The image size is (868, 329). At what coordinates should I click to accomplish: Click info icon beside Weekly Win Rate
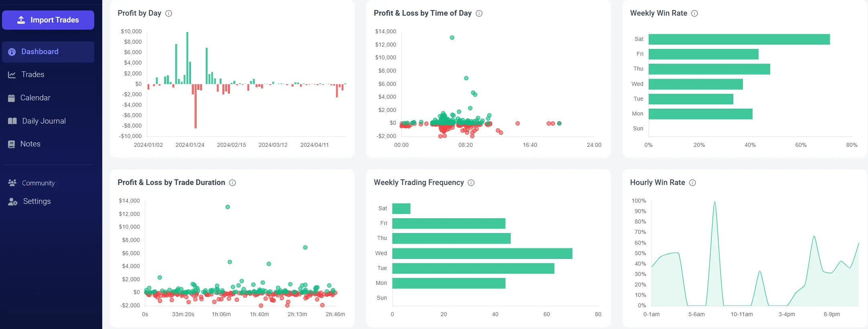pos(695,14)
